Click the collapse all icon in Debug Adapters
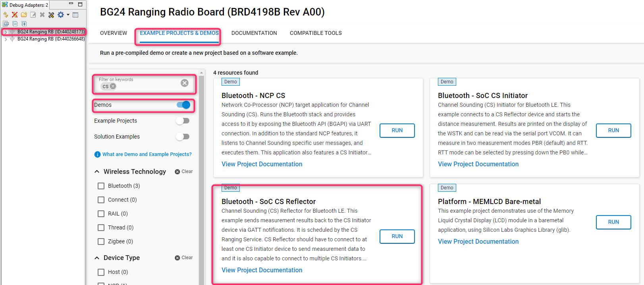 coord(15,24)
